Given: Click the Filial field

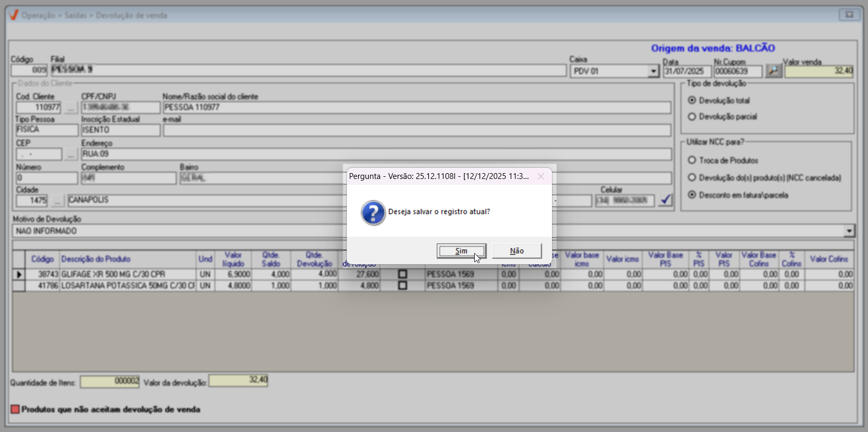Looking at the screenshot, I should (308, 70).
